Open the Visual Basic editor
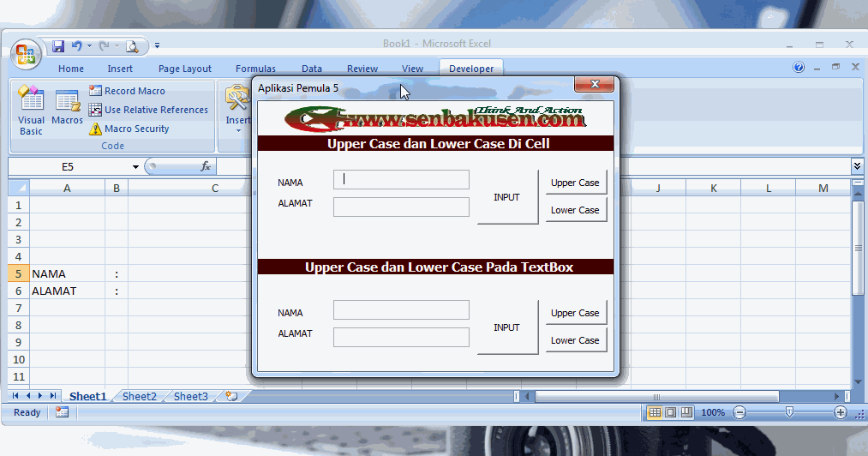This screenshot has width=868, height=456. 31,111
